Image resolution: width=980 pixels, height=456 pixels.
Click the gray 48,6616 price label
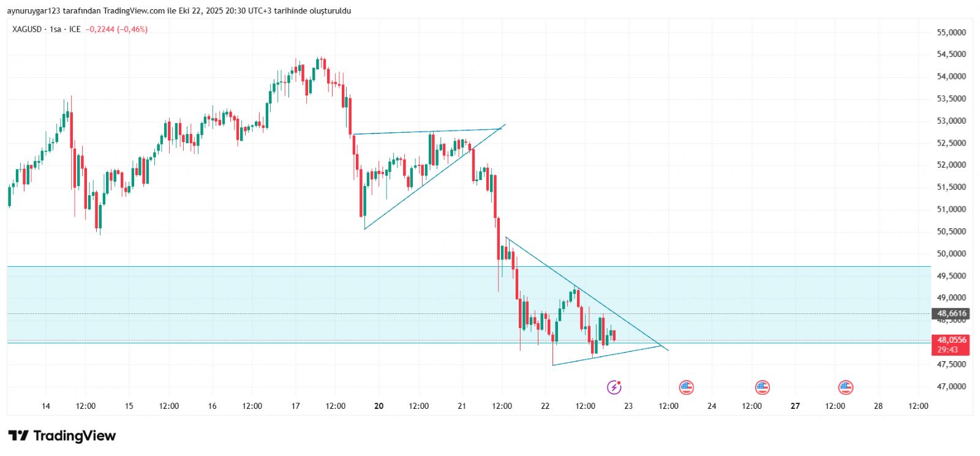(x=951, y=313)
